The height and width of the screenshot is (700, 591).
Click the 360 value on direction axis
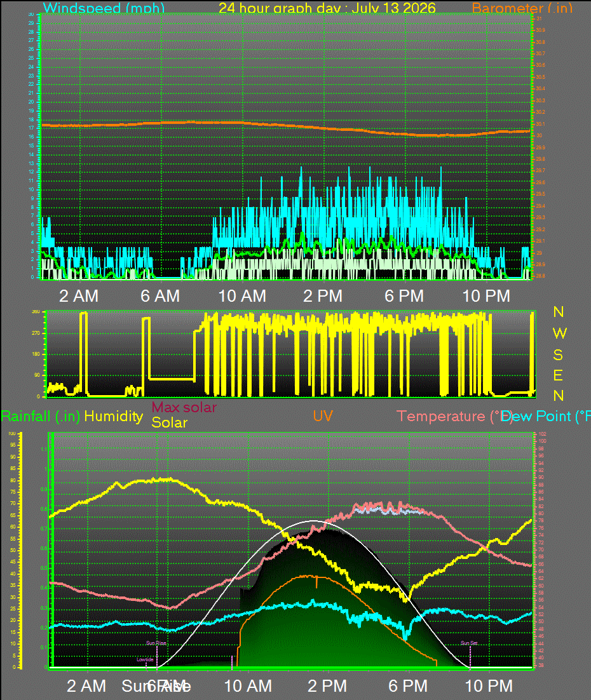click(36, 312)
